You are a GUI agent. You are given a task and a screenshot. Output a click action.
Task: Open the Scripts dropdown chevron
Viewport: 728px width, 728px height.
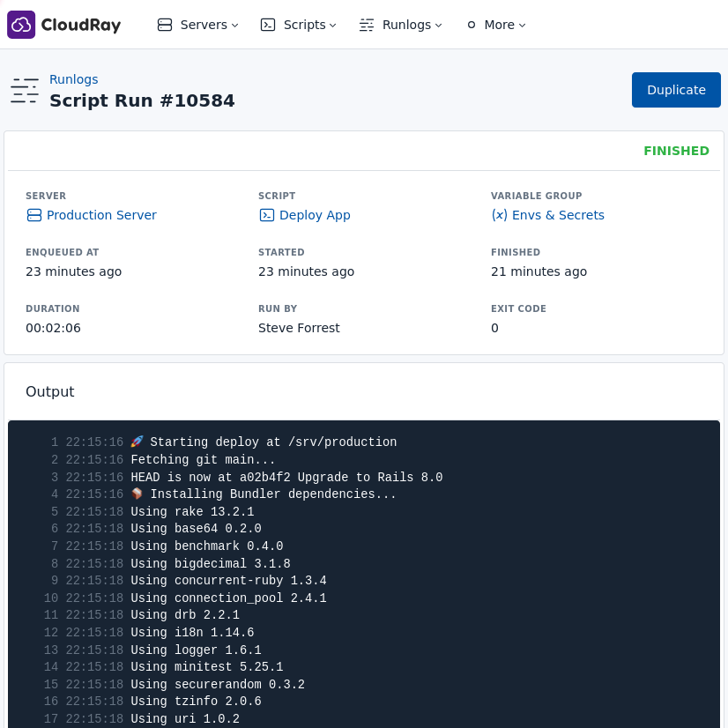pos(332,25)
